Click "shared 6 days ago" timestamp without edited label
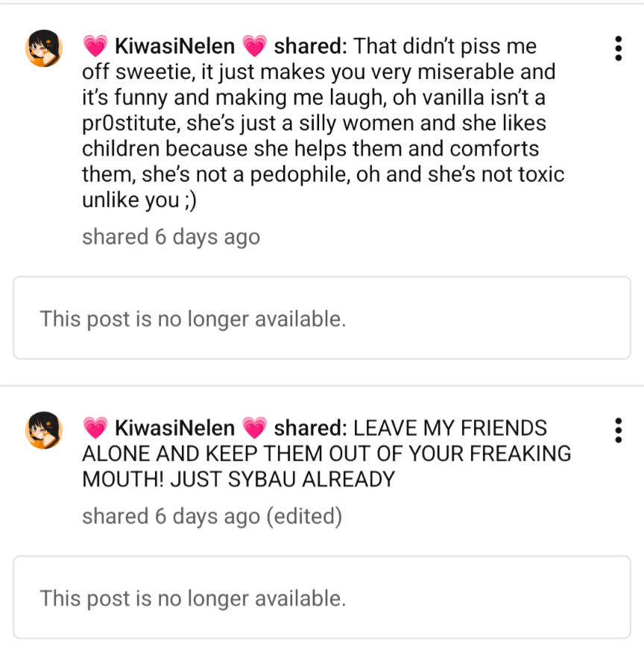The image size is (644, 646). click(x=171, y=237)
